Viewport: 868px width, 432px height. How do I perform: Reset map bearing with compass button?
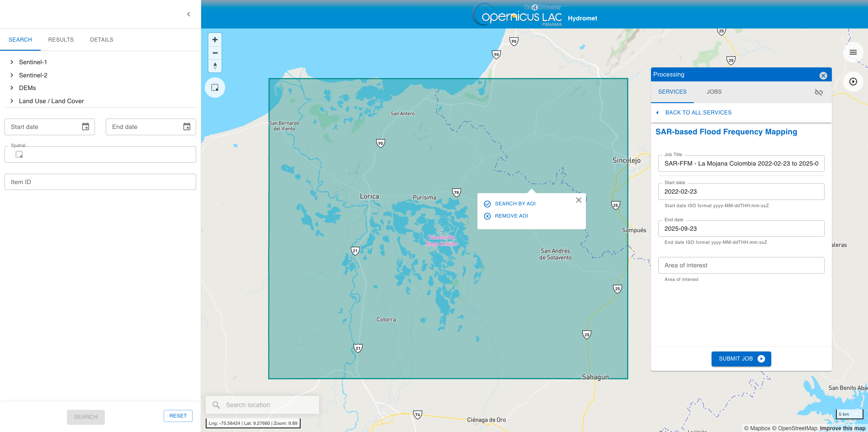(x=215, y=66)
